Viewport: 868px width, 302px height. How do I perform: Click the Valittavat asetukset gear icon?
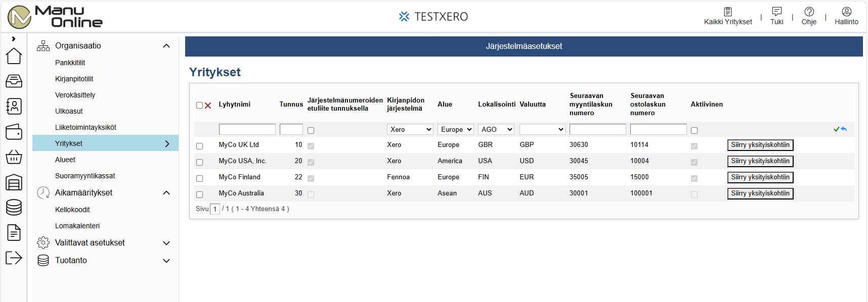click(44, 243)
